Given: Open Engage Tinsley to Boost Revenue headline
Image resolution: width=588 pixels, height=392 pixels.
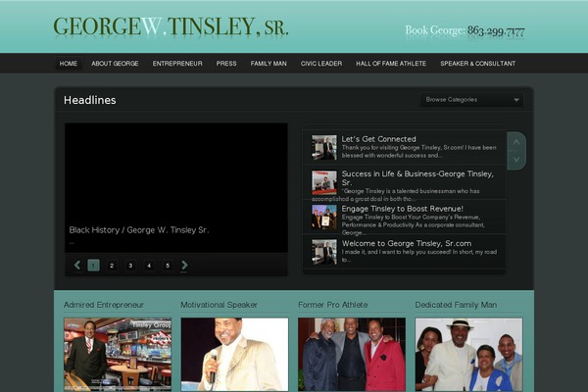Looking at the screenshot, I should (403, 209).
